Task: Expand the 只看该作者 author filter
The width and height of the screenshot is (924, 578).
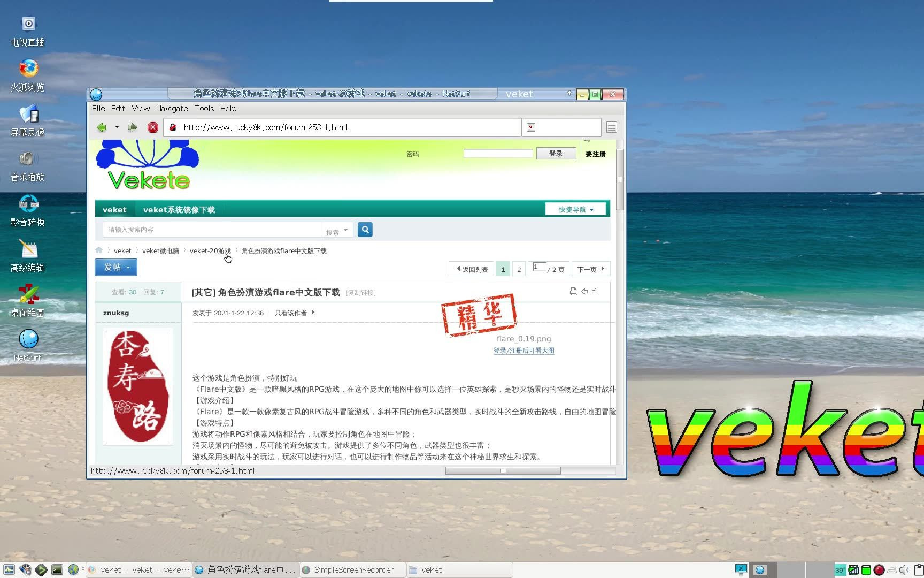Action: [294, 313]
